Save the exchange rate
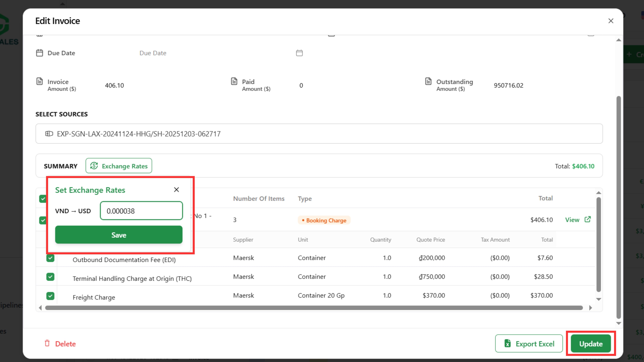 click(x=119, y=235)
